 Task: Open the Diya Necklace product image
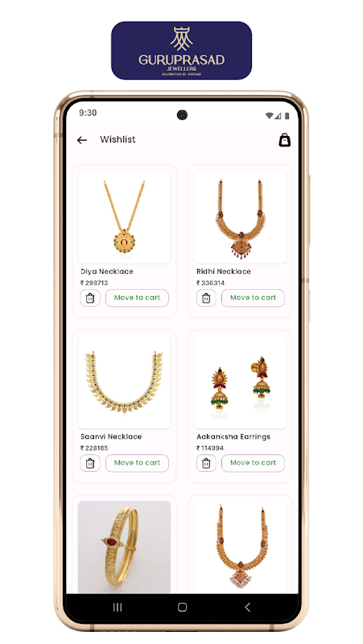pyautogui.click(x=125, y=217)
